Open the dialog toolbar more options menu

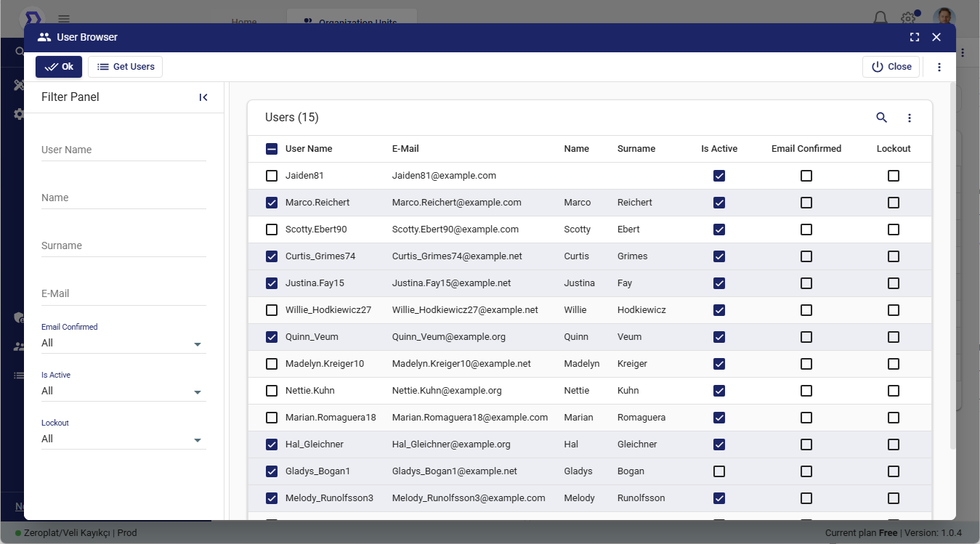click(939, 67)
